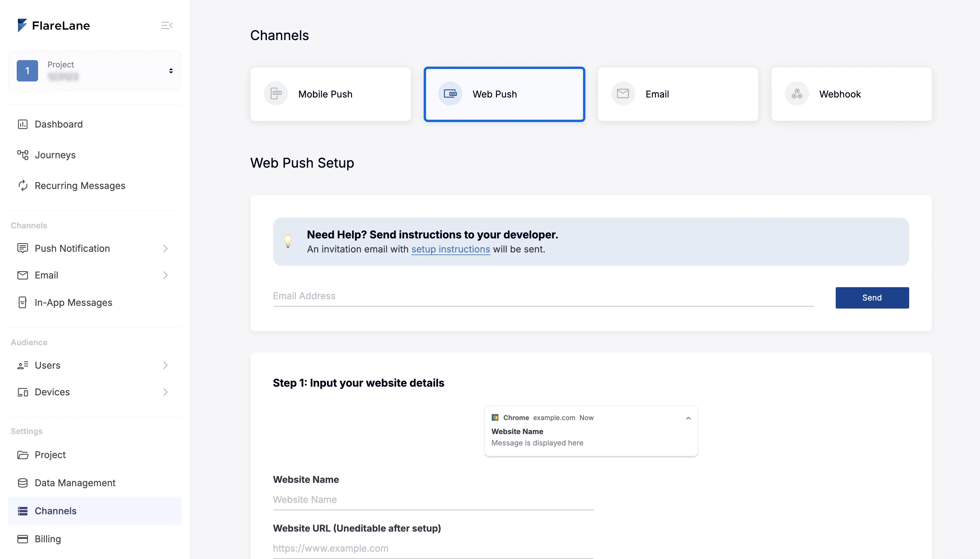Click the Send button
The image size is (980, 559).
[x=872, y=298]
